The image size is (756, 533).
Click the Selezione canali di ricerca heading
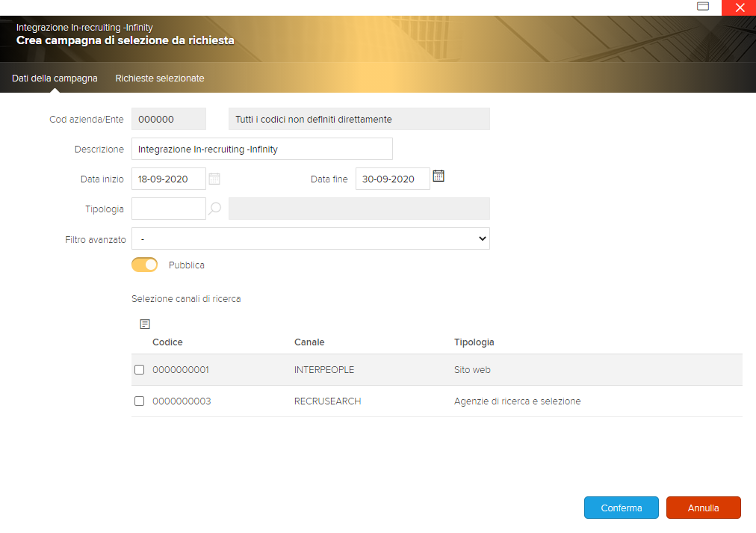pos(186,299)
